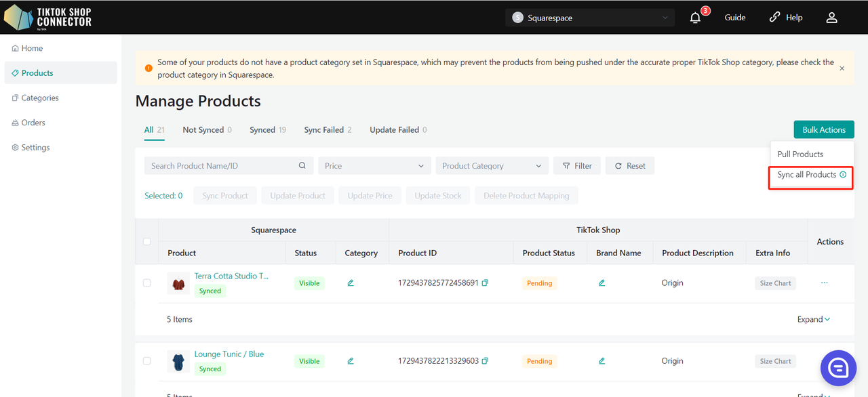Click the search magnifier icon
Screen dimensions: 868x397
302,166
